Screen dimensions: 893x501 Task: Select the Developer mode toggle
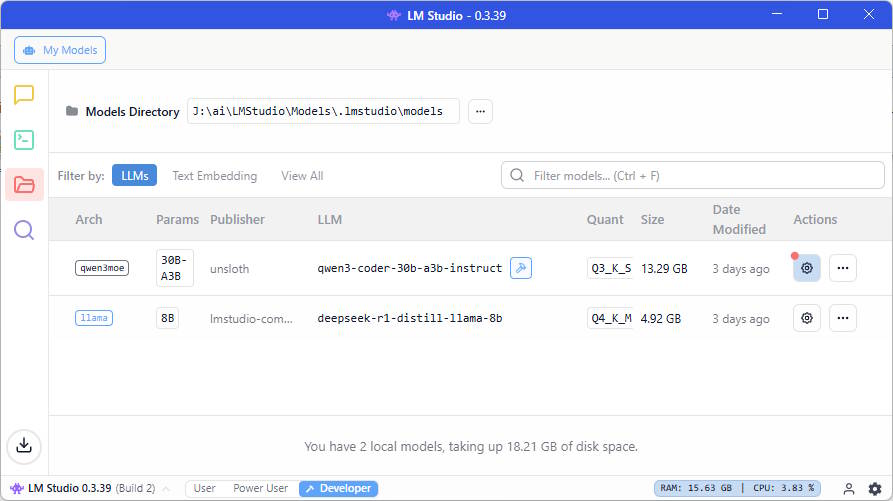[x=338, y=489]
